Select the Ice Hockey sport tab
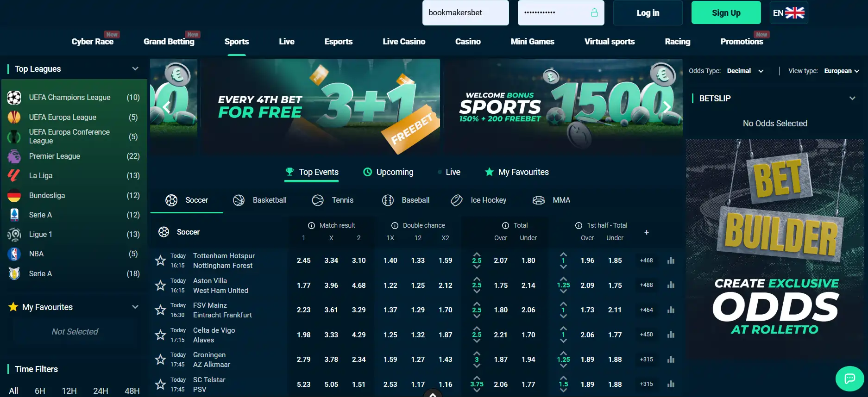The image size is (868, 397). pyautogui.click(x=478, y=200)
